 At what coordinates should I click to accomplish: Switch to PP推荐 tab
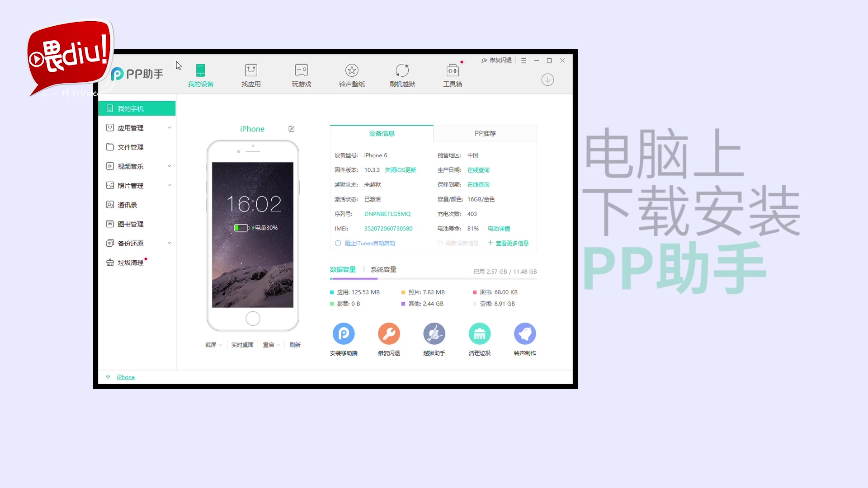484,133
